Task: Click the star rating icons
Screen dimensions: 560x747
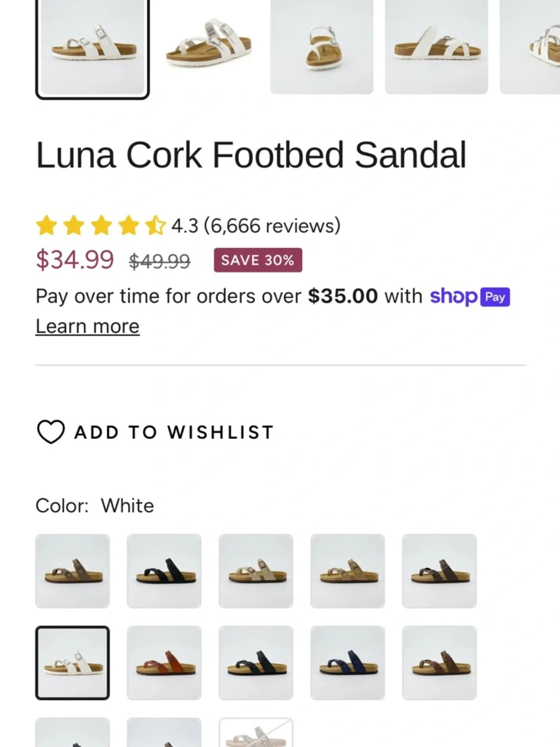Action: tap(101, 226)
